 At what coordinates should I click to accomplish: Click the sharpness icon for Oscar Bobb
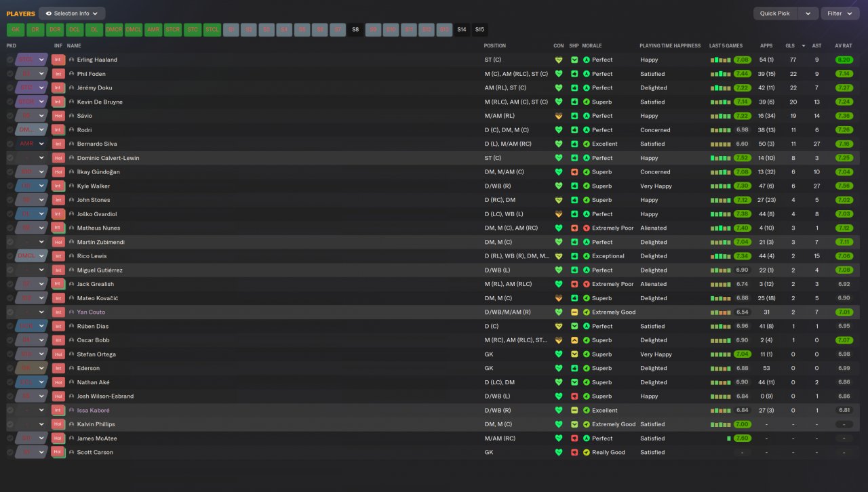[x=574, y=340]
